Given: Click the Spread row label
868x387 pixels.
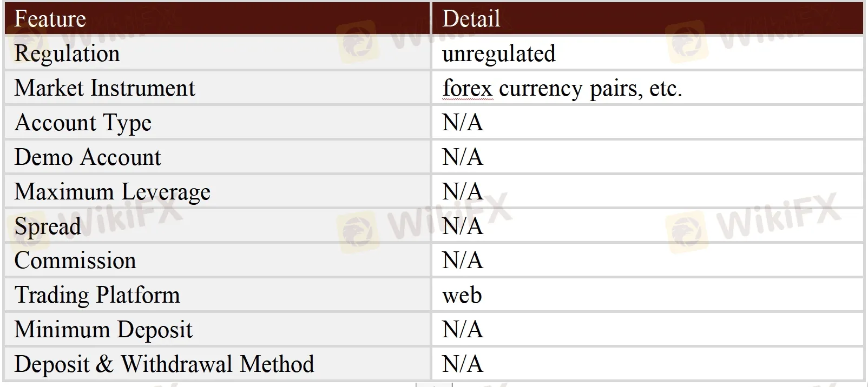Looking at the screenshot, I should coord(48,226).
